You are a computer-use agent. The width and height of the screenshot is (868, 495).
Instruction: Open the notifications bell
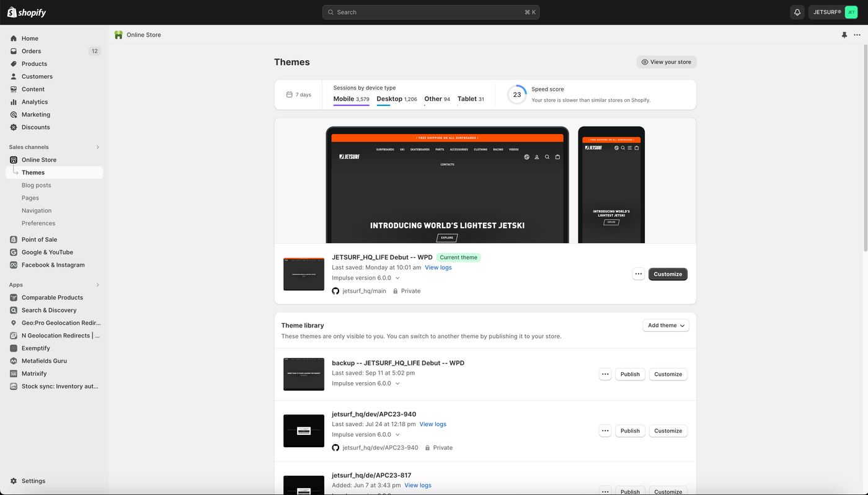[x=797, y=12]
